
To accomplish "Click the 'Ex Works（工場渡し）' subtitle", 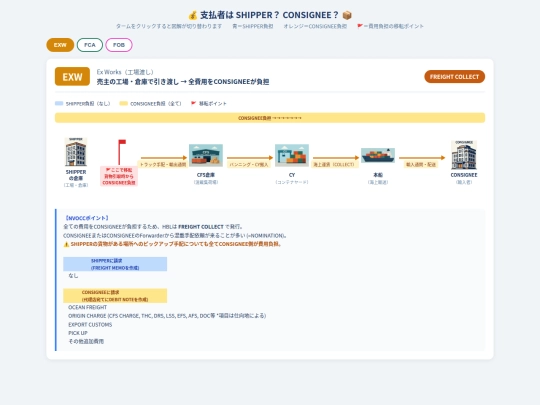I will tap(125, 72).
